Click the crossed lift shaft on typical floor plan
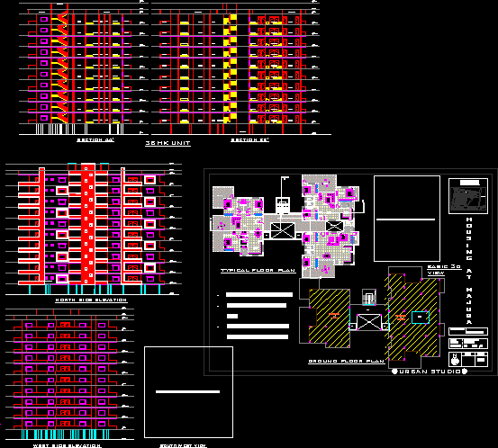 (283, 230)
